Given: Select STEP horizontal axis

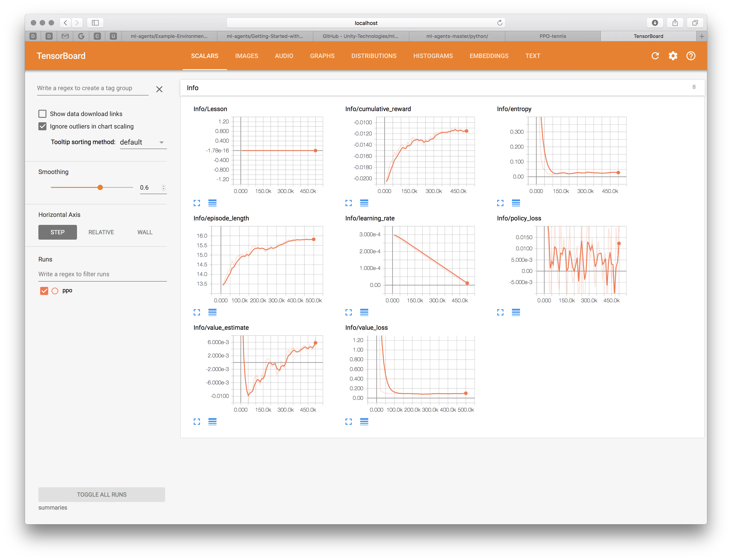Looking at the screenshot, I should [57, 232].
